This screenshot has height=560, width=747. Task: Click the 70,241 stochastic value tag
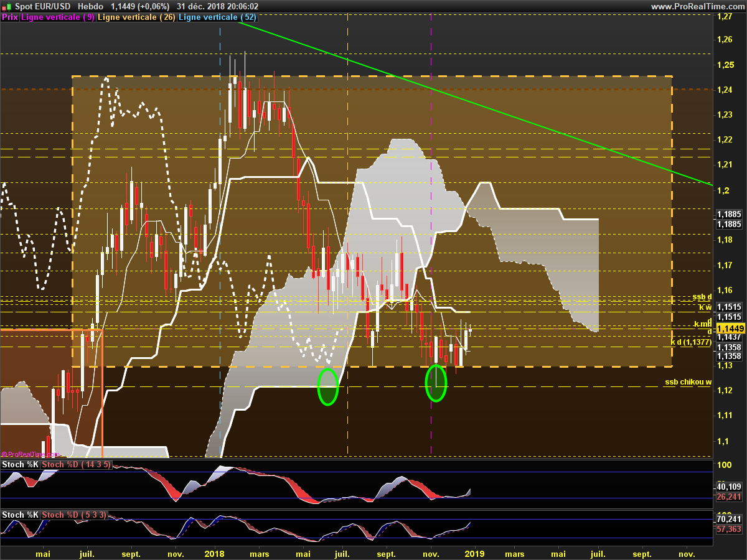[729, 519]
